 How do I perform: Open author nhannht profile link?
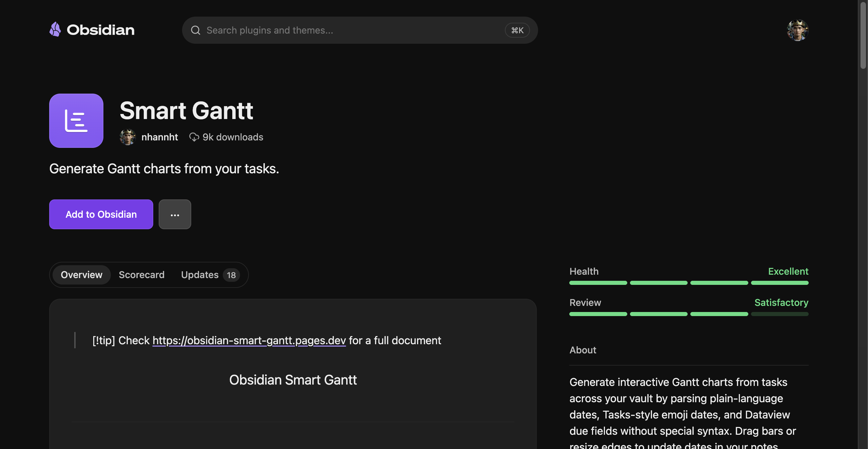tap(159, 137)
